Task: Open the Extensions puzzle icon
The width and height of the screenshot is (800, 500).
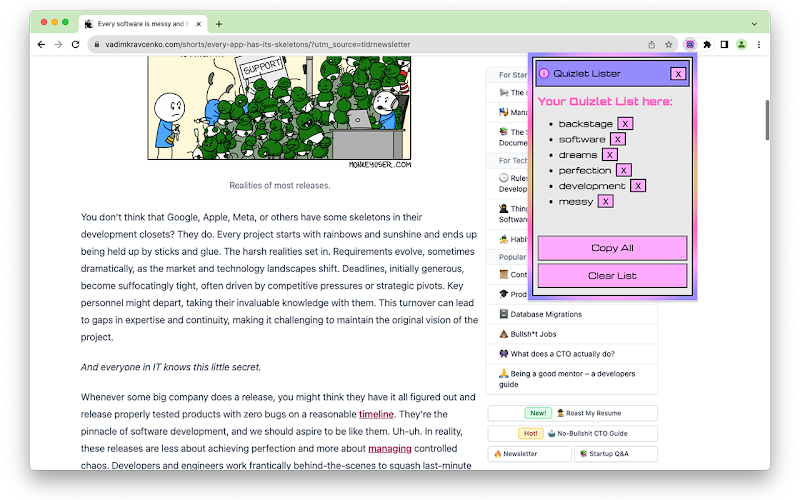Action: [707, 44]
